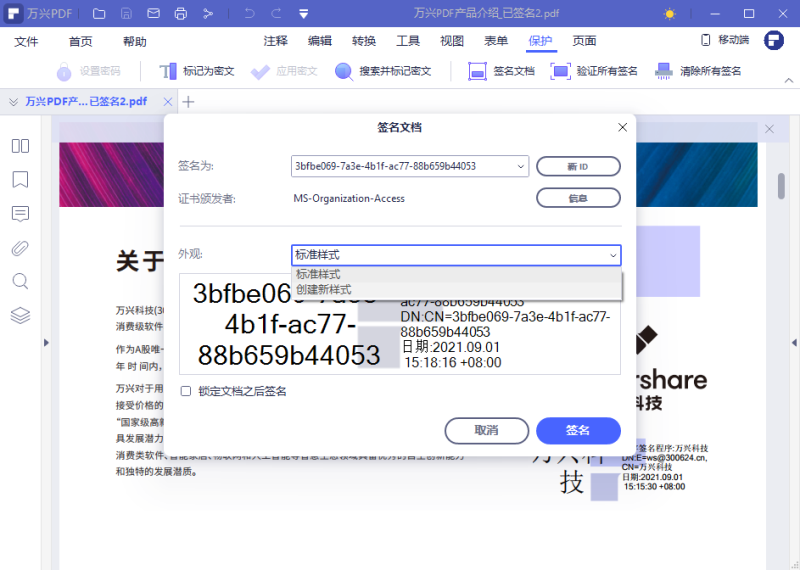Click the 取消 button
Viewport: 800px width, 570px height.
(486, 431)
